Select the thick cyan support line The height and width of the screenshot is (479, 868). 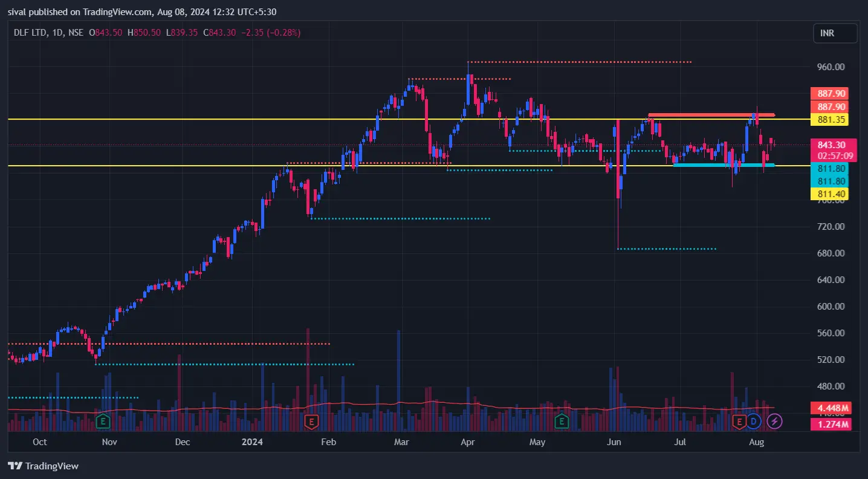pos(724,165)
